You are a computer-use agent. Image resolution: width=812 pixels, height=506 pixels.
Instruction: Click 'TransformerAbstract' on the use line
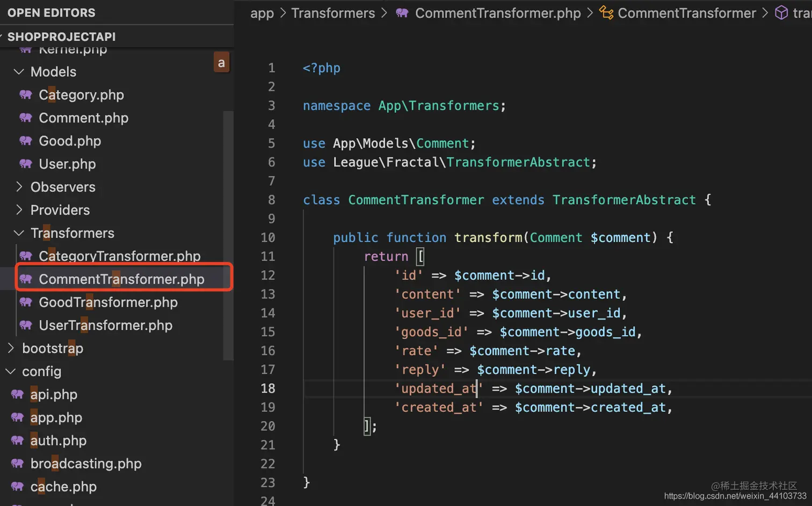[518, 162]
